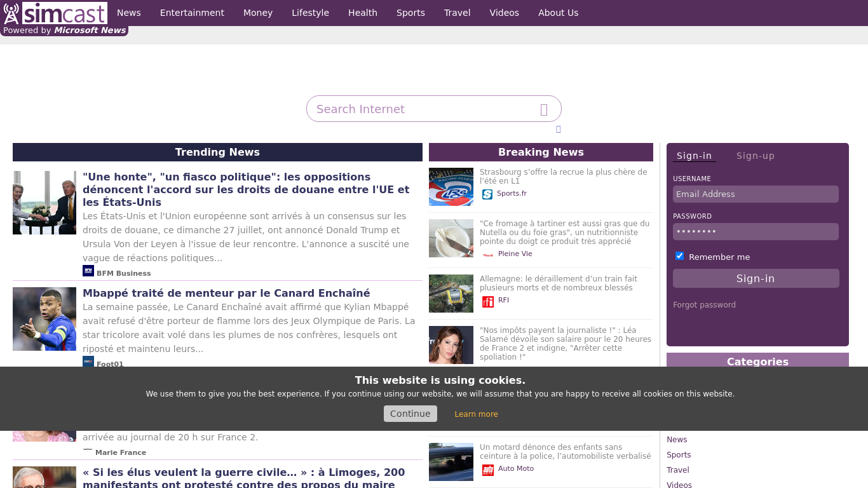Click the Foot01 source icon
The image size is (868, 488).
(88, 362)
